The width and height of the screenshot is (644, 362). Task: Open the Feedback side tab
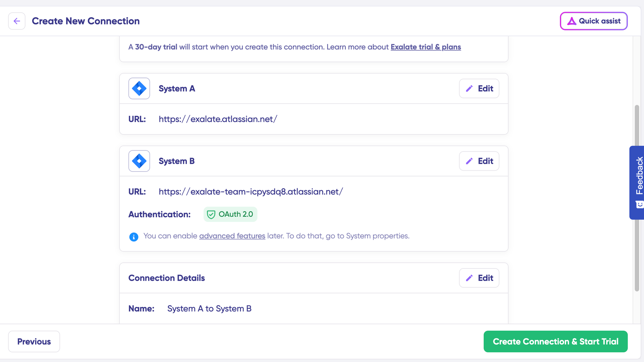click(x=637, y=183)
